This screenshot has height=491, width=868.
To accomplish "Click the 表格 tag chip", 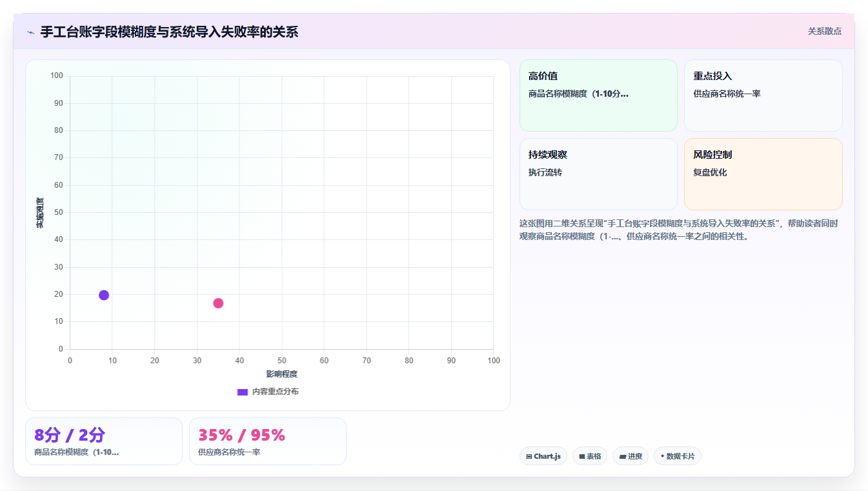I will pyautogui.click(x=590, y=456).
